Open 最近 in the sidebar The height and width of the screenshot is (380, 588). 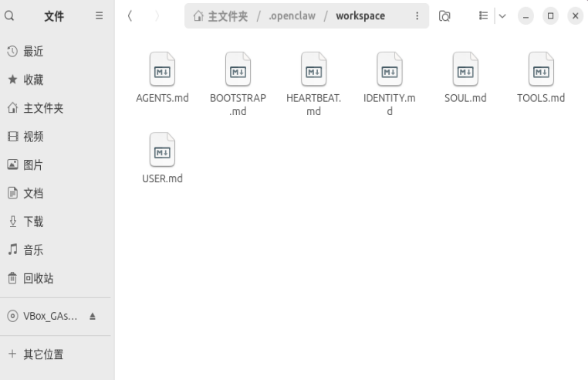33,52
